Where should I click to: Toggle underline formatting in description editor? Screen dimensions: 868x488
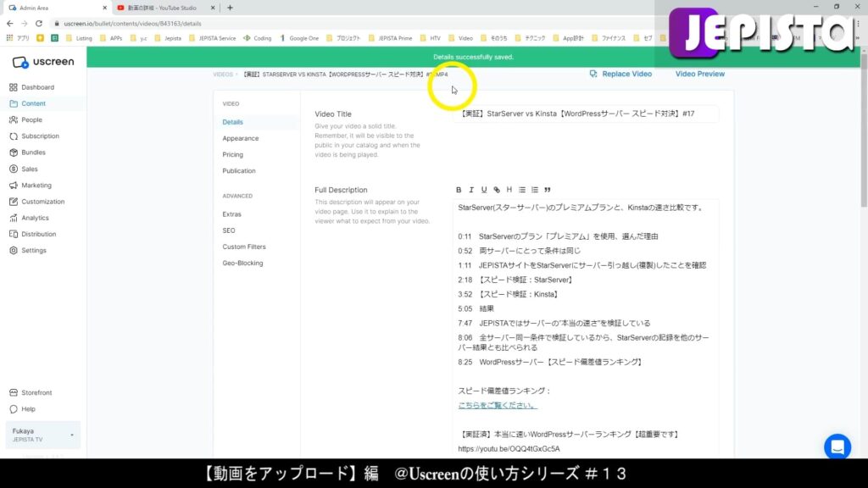pyautogui.click(x=484, y=190)
